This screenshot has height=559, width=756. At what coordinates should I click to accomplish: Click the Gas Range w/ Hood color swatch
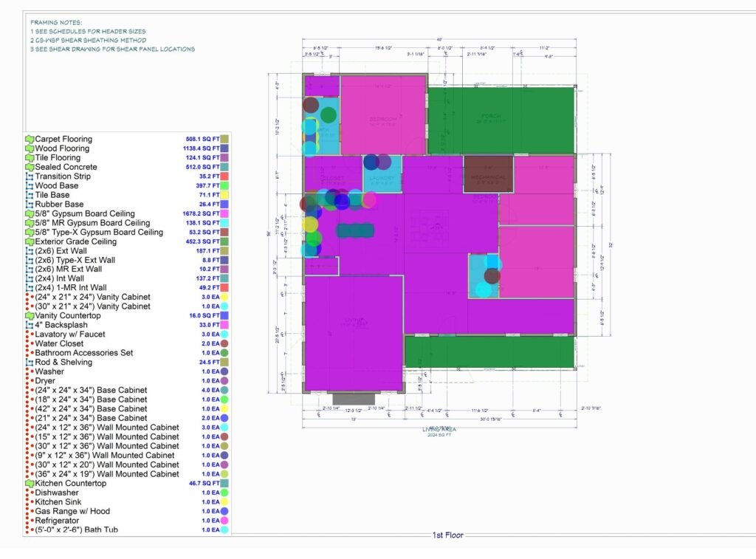point(224,511)
